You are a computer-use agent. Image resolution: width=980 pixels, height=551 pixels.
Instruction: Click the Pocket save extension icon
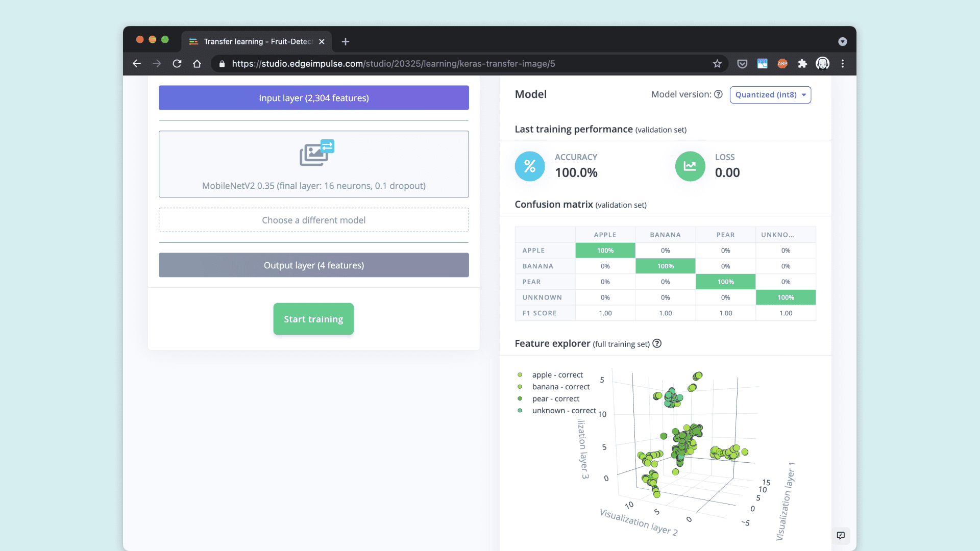742,64
